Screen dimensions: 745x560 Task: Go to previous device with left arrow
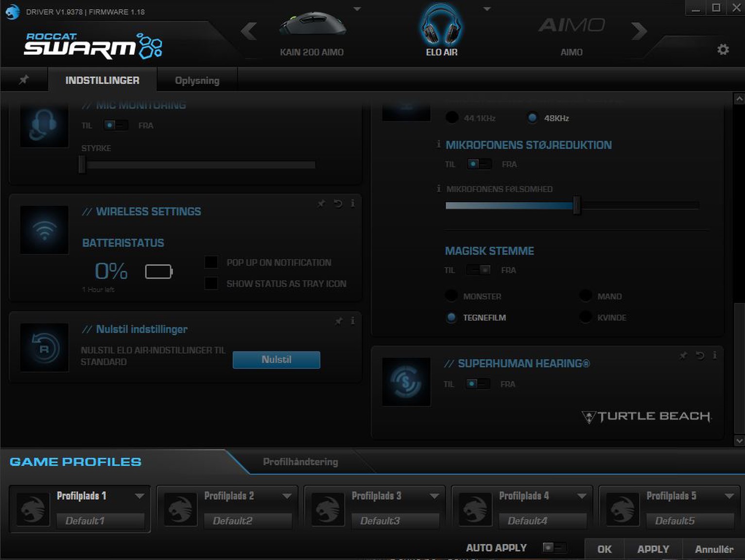pyautogui.click(x=248, y=31)
